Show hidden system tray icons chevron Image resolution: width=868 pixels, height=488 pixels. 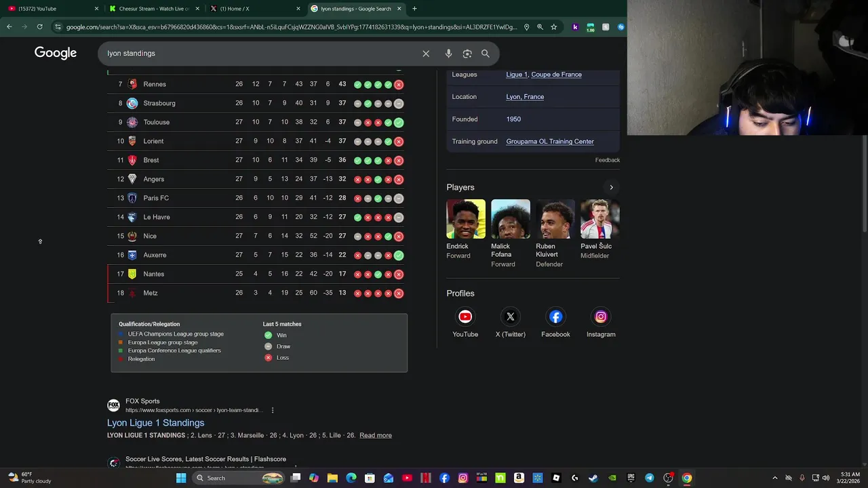click(775, 478)
